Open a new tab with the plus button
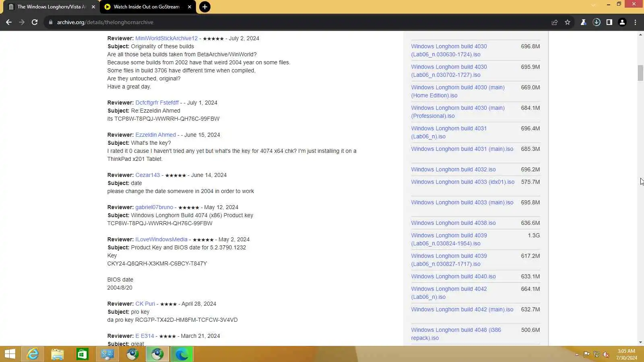The height and width of the screenshot is (362, 644). (205, 7)
